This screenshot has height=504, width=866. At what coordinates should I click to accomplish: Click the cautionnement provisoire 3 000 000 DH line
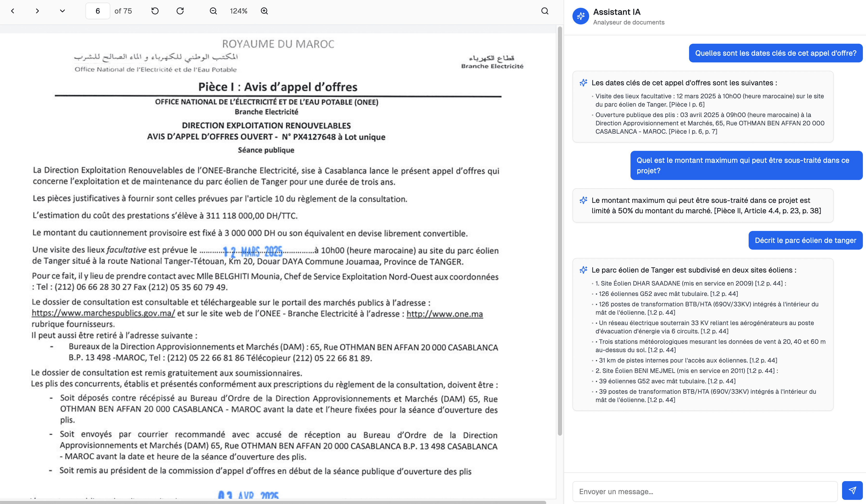[x=250, y=233]
